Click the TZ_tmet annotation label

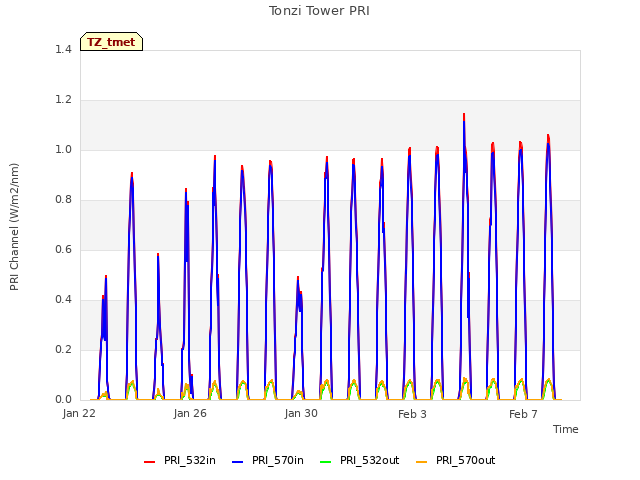pyautogui.click(x=111, y=42)
